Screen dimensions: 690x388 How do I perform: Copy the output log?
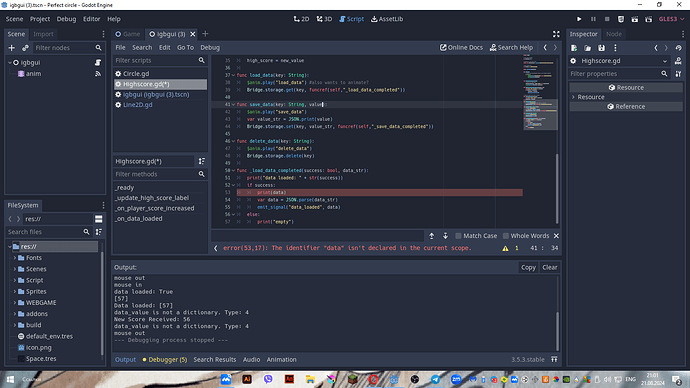click(x=528, y=267)
